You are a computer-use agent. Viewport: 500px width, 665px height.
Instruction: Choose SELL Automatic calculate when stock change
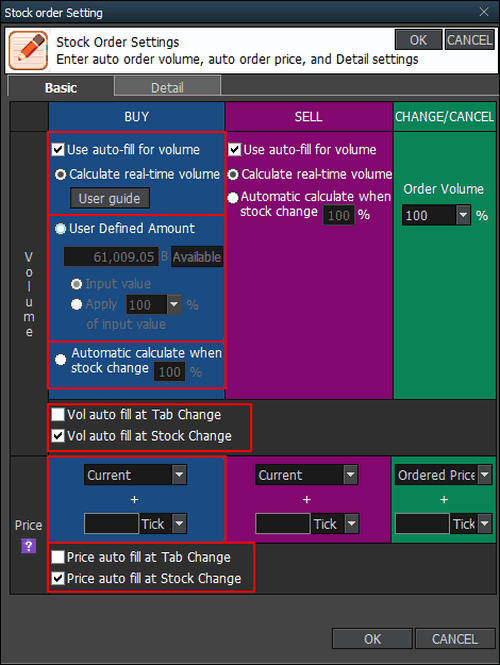click(x=233, y=198)
